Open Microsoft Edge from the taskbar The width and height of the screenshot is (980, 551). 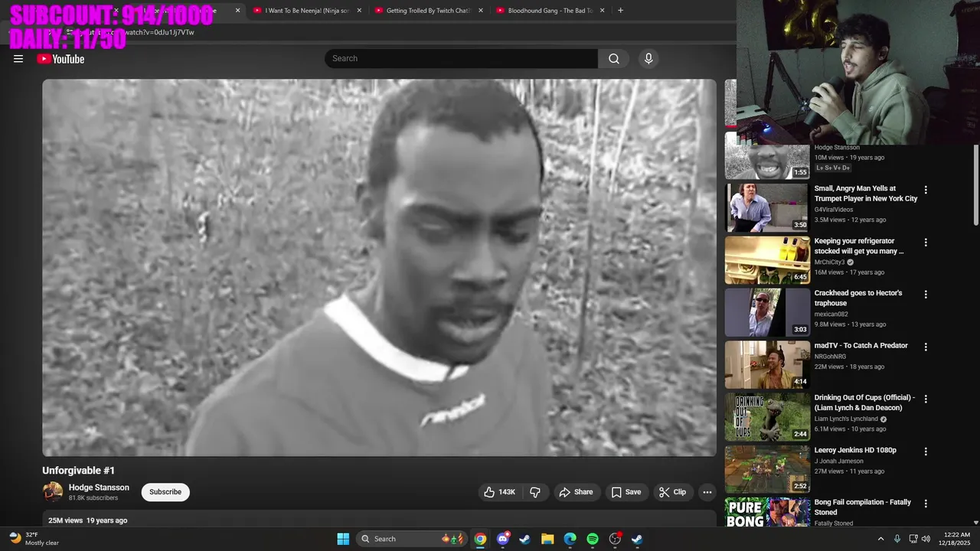point(570,539)
